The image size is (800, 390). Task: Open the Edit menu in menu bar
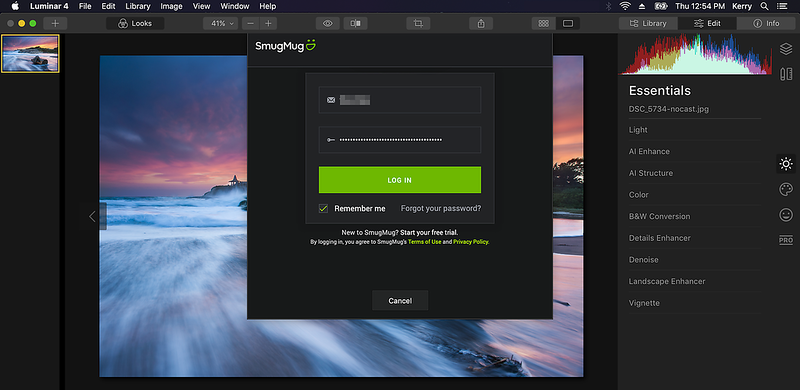pos(108,6)
